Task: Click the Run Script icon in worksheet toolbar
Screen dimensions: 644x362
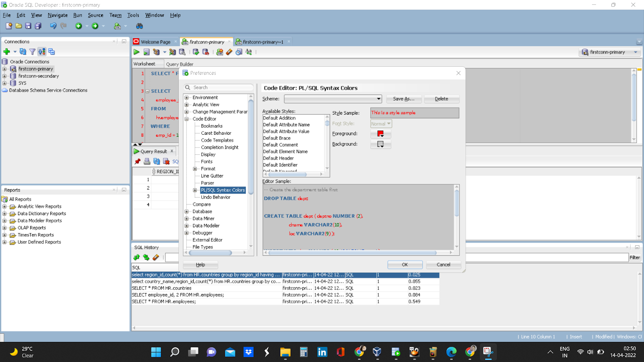Action: point(147,52)
